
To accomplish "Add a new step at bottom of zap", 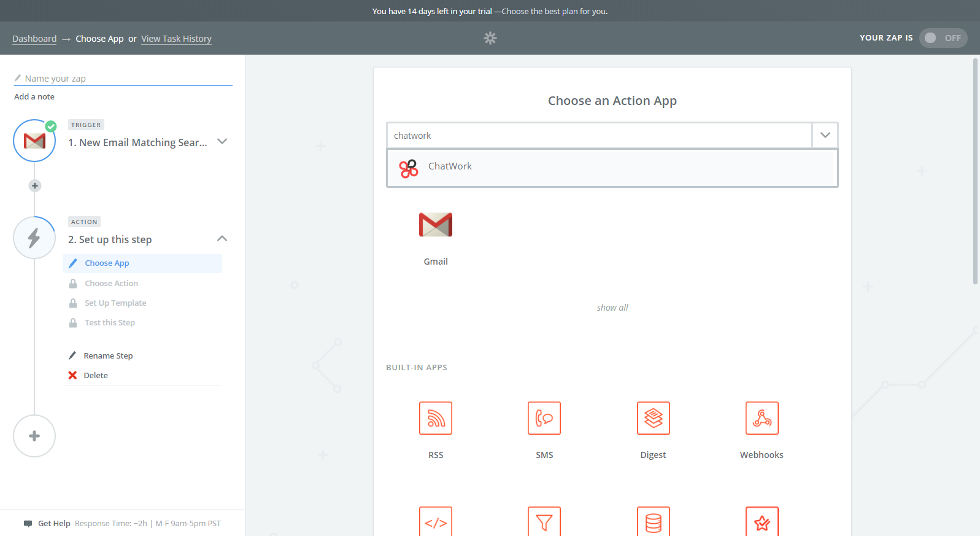I will click(x=34, y=436).
